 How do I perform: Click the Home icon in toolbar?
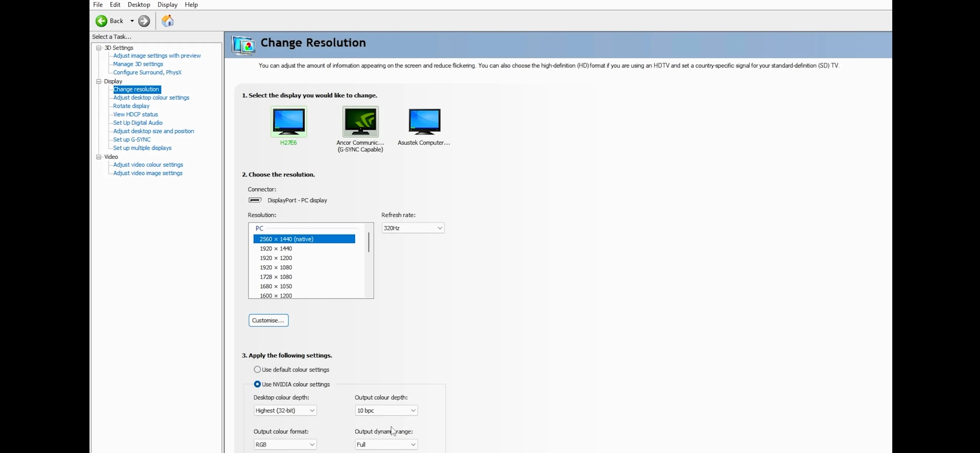(167, 21)
